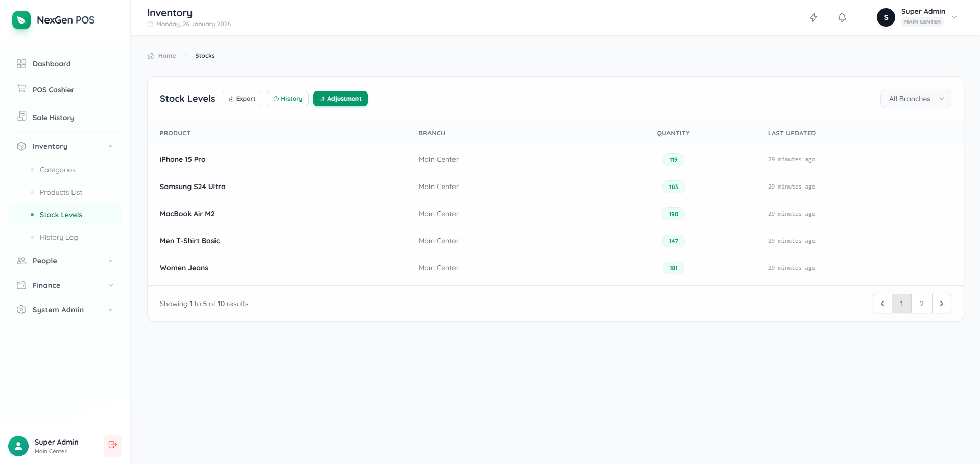Click the Inventory box icon in sidebar
This screenshot has width=980, height=464.
pos(21,146)
